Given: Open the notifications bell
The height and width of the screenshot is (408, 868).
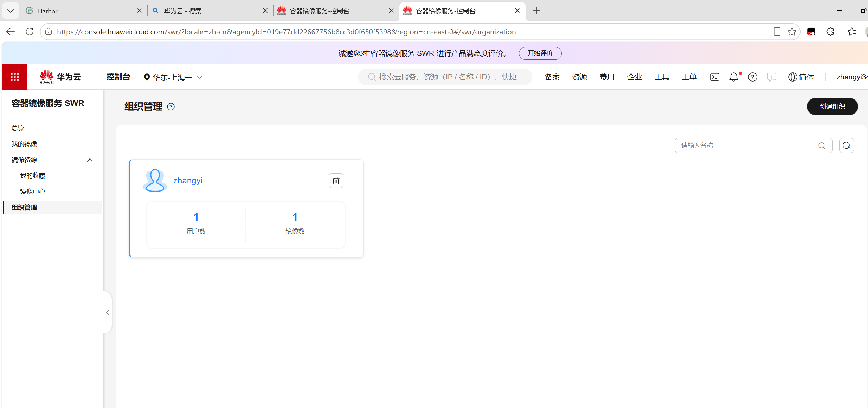Looking at the screenshot, I should pyautogui.click(x=734, y=77).
